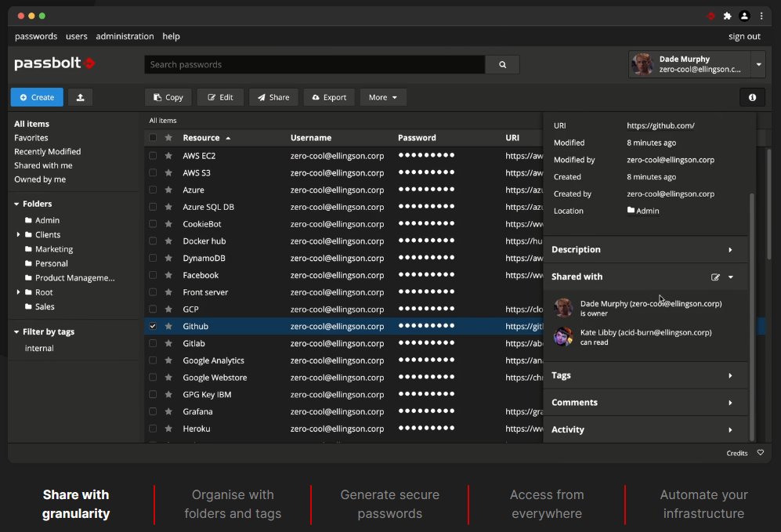This screenshot has height=532, width=781.
Task: Click the search magnifier button
Action: click(502, 65)
